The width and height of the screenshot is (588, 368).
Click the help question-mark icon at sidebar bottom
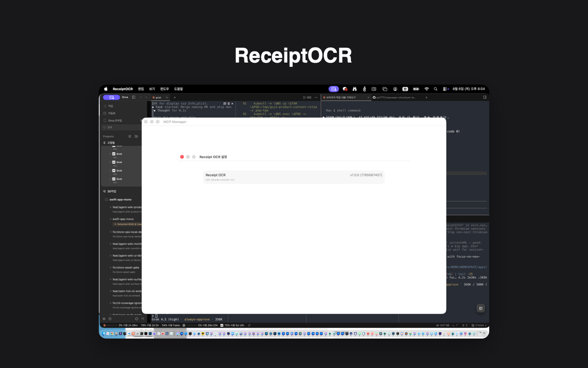tap(110, 318)
